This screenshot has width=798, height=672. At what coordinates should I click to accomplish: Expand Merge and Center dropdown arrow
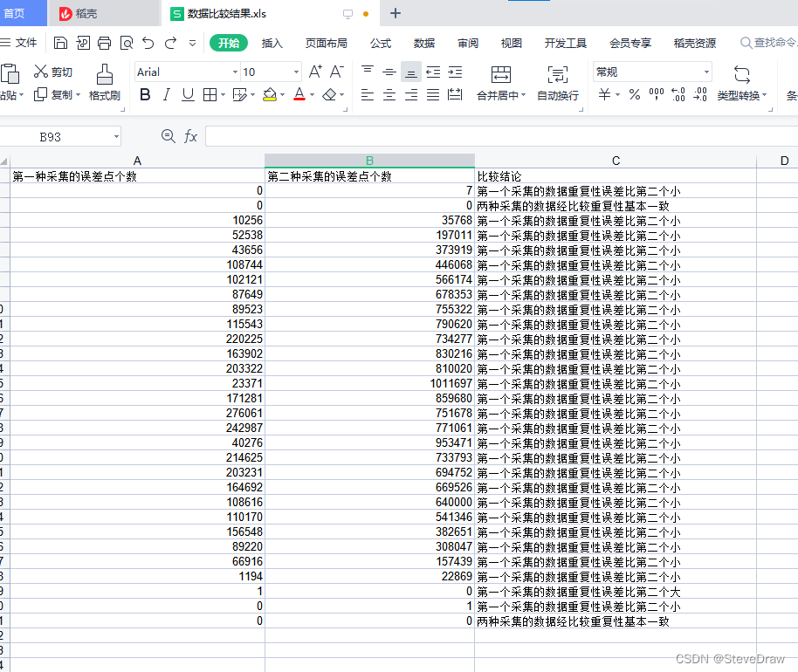coord(523,95)
